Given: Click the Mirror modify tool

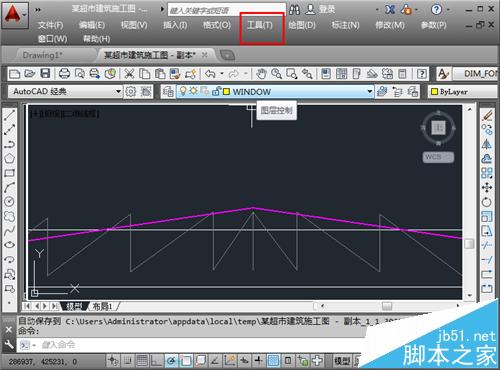Looking at the screenshot, I should (487, 144).
